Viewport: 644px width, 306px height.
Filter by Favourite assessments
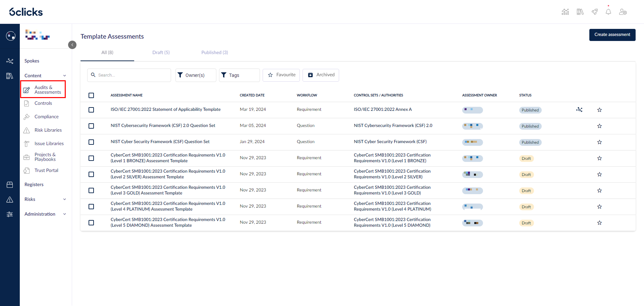[x=281, y=75]
